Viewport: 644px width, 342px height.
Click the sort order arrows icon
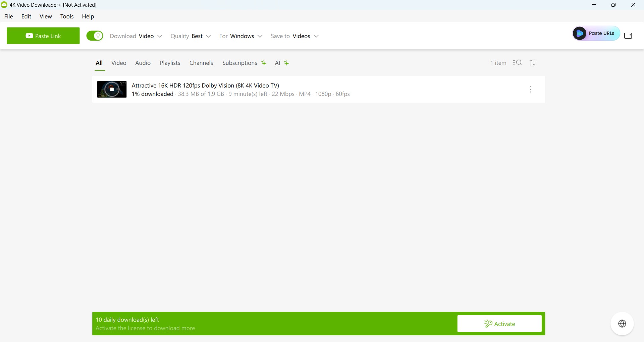pos(533,63)
